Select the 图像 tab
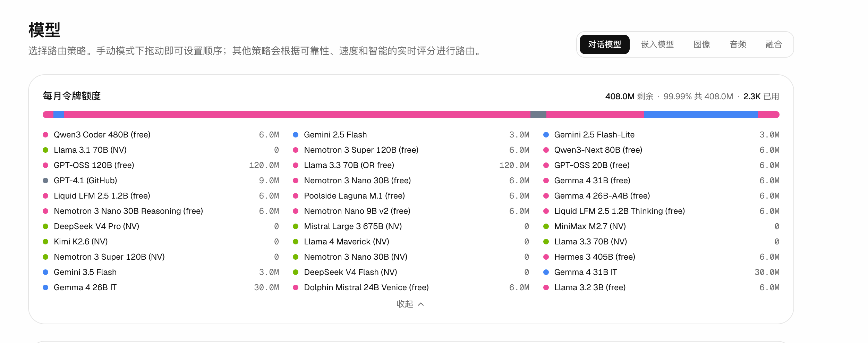The height and width of the screenshot is (343, 868). (702, 44)
